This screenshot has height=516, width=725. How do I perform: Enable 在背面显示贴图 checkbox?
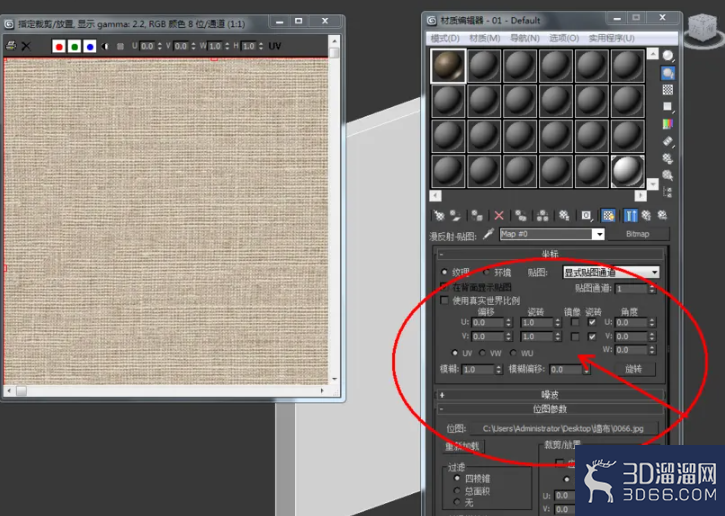444,287
